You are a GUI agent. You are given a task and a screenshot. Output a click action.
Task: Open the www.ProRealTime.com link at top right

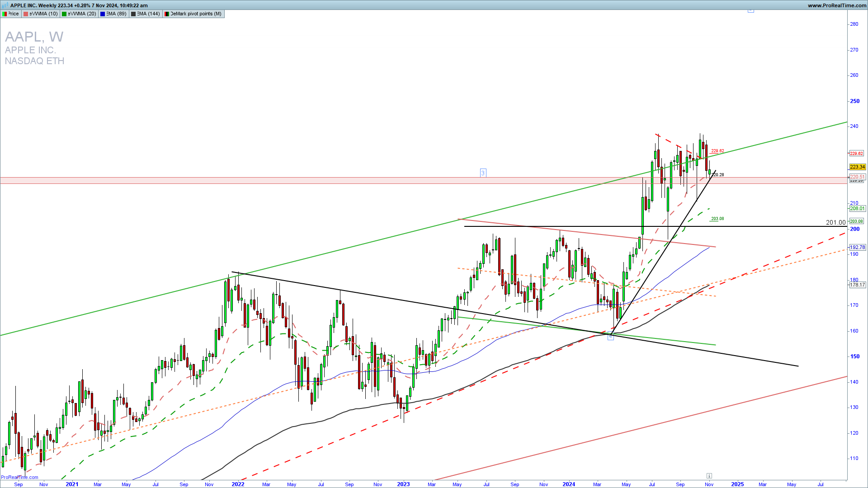pyautogui.click(x=837, y=5)
